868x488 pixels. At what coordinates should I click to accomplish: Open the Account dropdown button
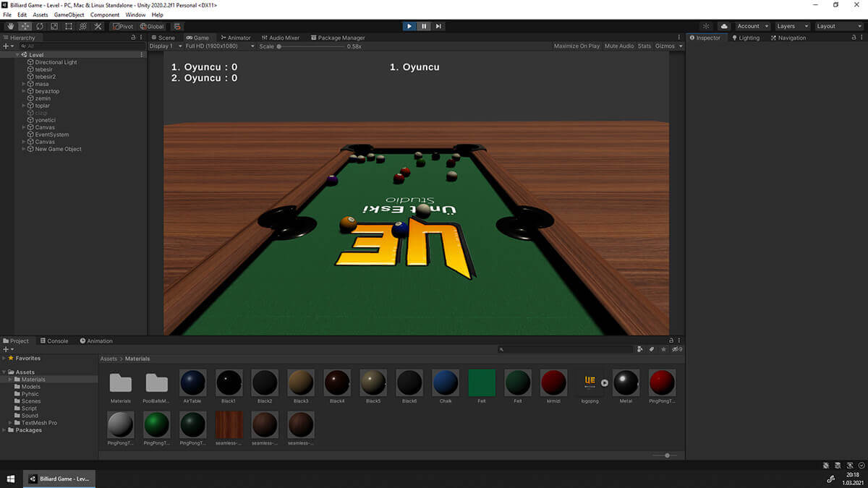tap(752, 26)
